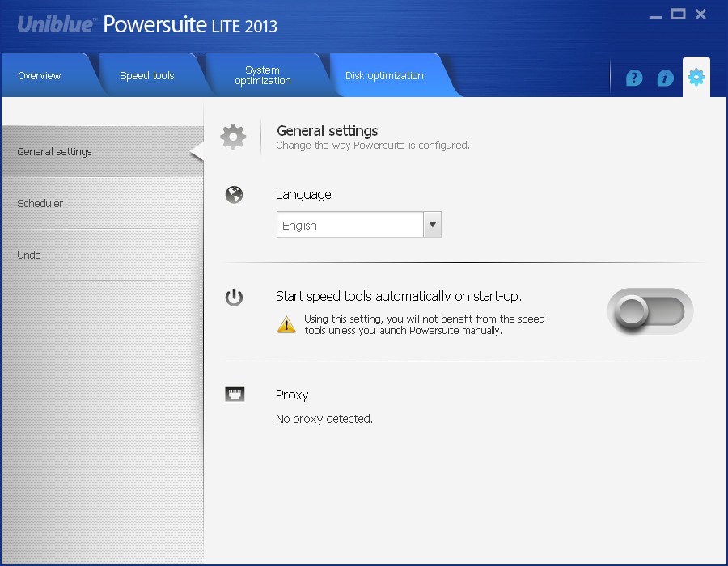The width and height of the screenshot is (728, 566).
Task: Click the globe icon next to Language
Action: click(x=234, y=194)
